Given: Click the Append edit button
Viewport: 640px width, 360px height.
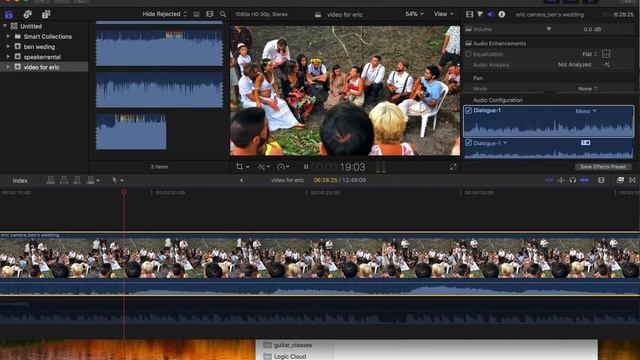Looking at the screenshot, I should (x=77, y=180).
